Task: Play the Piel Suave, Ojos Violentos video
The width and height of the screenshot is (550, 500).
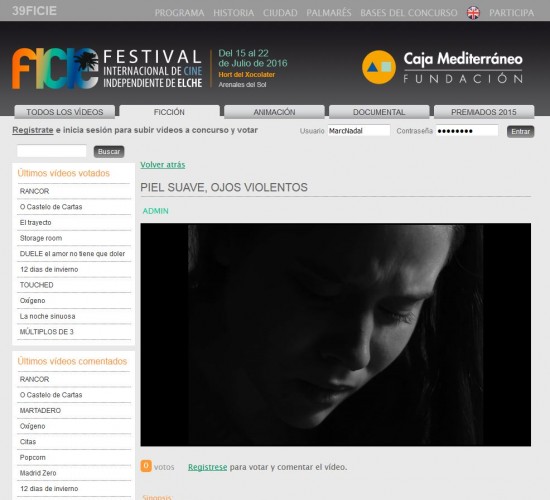Action: click(336, 335)
